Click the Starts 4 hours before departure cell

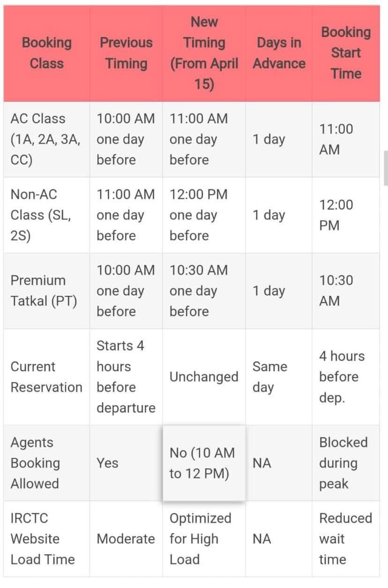[x=126, y=377]
